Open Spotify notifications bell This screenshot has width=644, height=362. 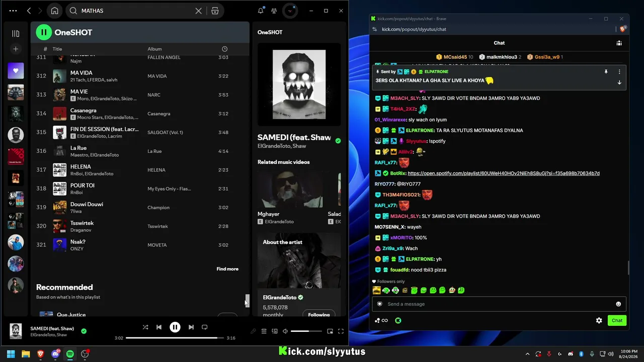pyautogui.click(x=261, y=11)
